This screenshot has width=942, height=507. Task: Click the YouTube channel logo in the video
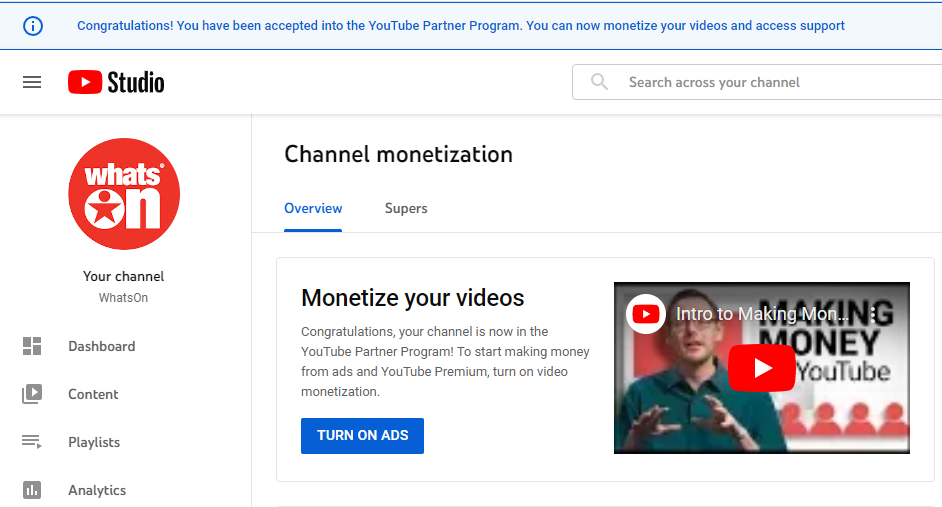(646, 314)
